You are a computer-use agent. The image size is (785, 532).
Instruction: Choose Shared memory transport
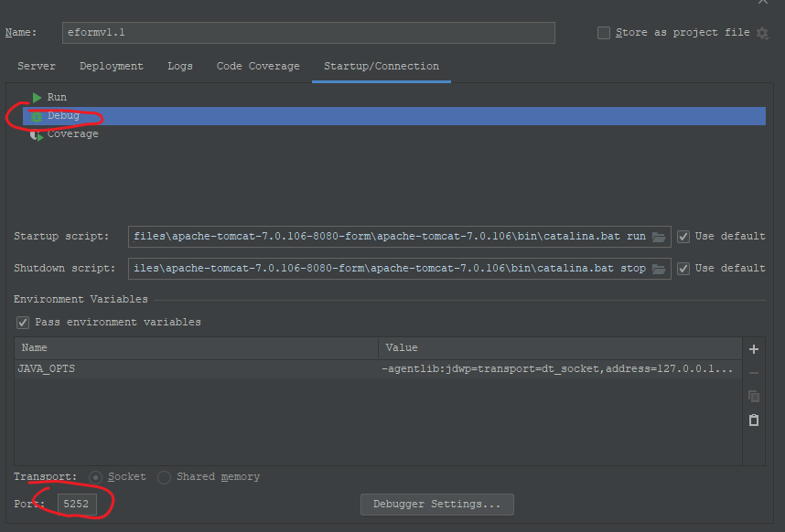coord(165,477)
